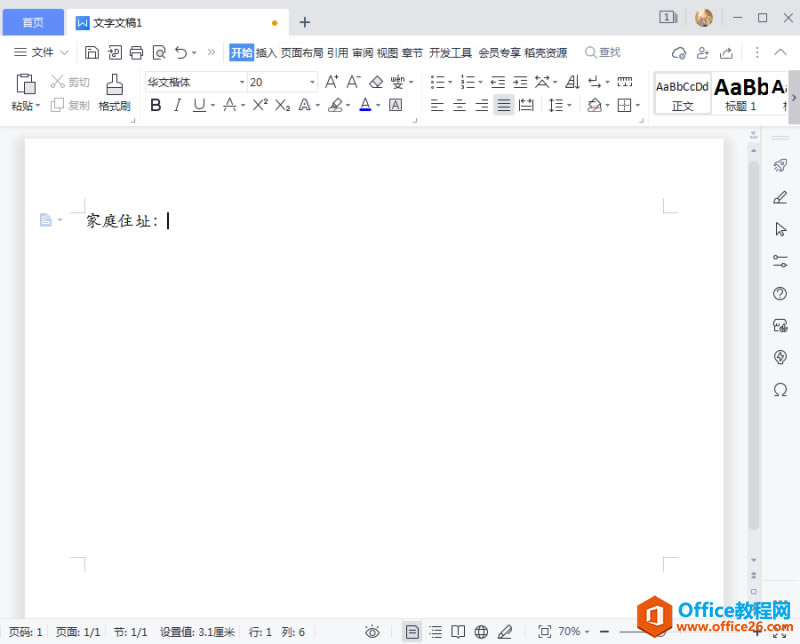Toggle Underline formatting

[x=199, y=105]
